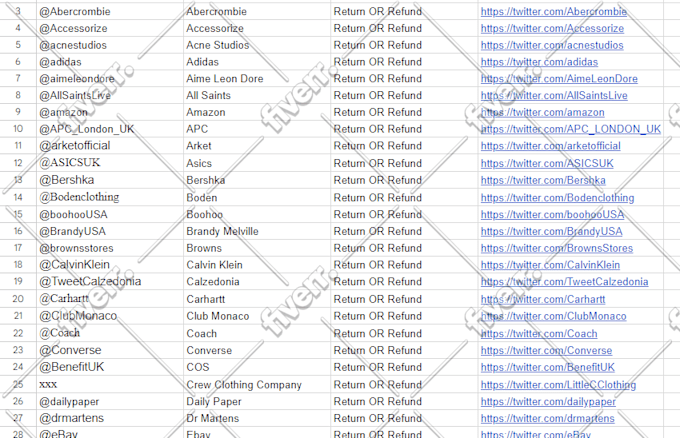Screen dimensions: 680x438
Task: Select row header 24
Action: tap(18, 367)
